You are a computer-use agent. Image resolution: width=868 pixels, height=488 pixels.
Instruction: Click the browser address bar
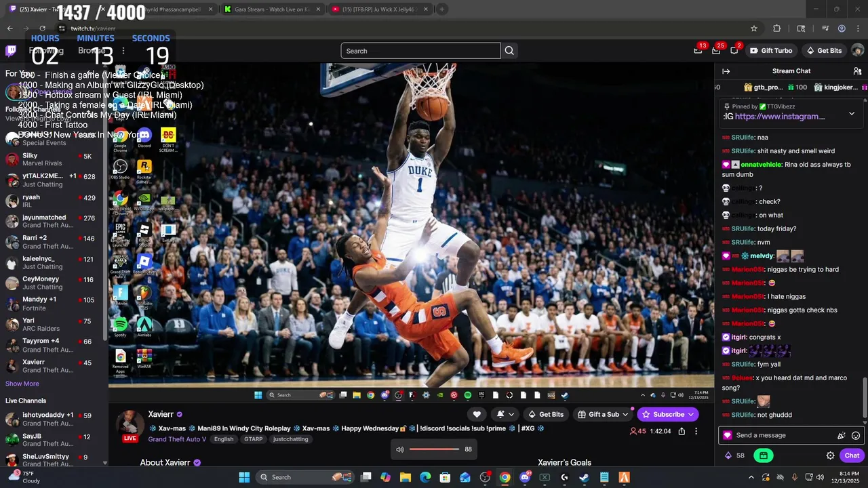coord(400,28)
